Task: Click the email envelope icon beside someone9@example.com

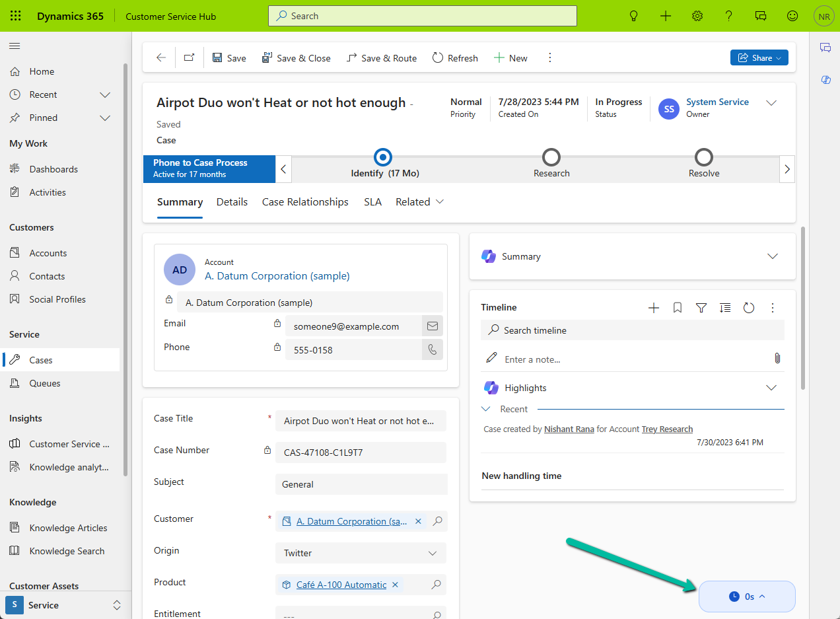Action: (433, 326)
